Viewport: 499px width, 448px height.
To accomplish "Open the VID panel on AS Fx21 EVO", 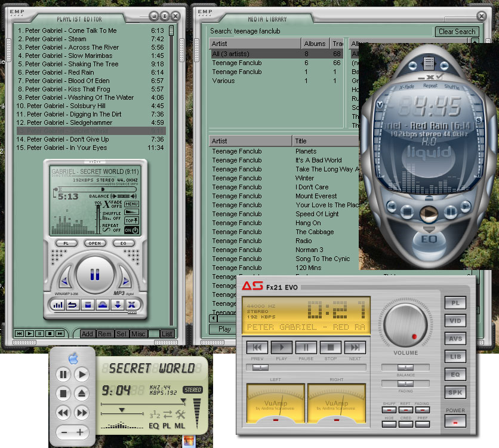I will click(455, 321).
